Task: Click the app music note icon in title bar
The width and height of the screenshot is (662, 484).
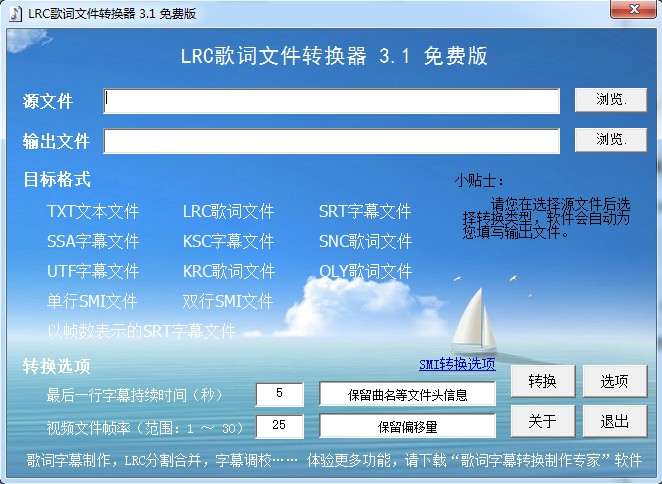Action: (x=15, y=13)
